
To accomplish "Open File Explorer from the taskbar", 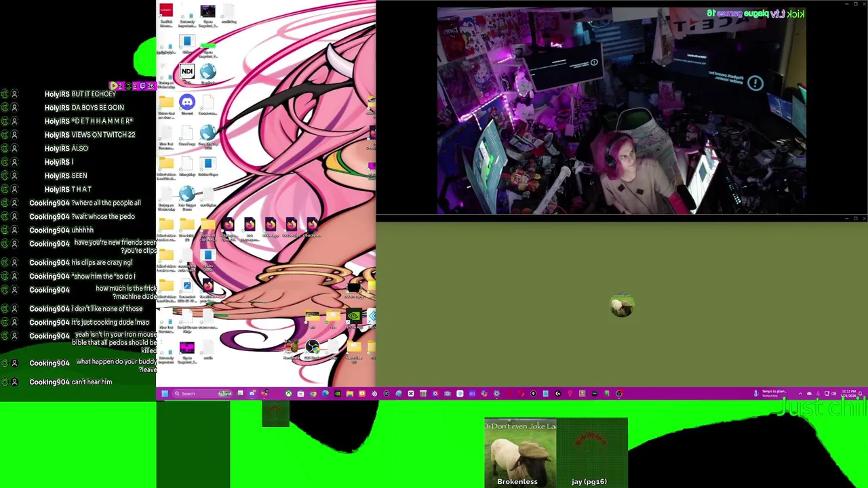I will pos(349,393).
